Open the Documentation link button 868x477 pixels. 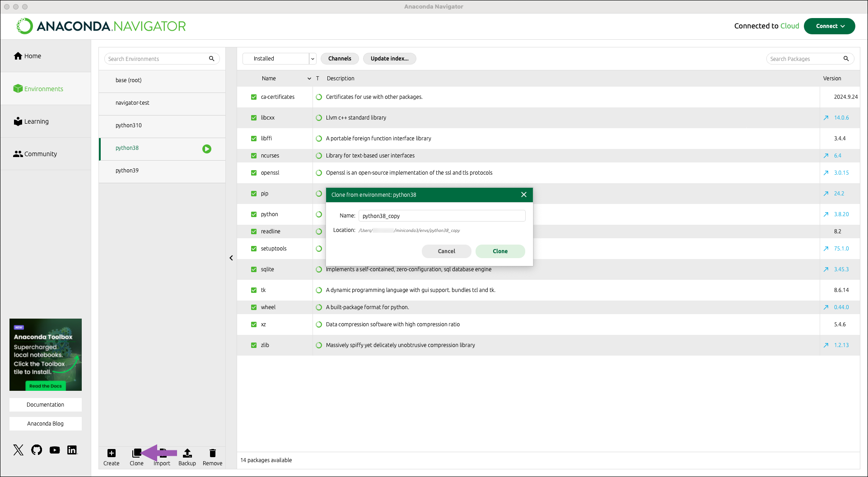46,405
